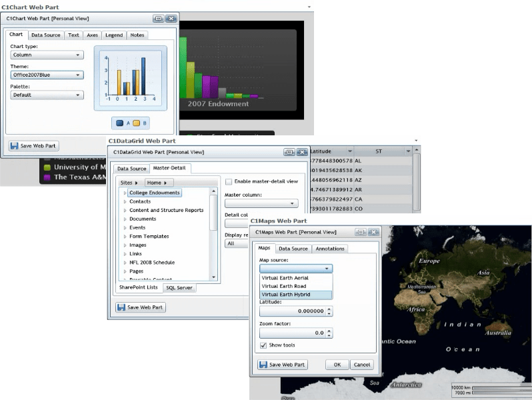The width and height of the screenshot is (532, 400).
Task: Open the Map source dropdown
Action: click(296, 269)
